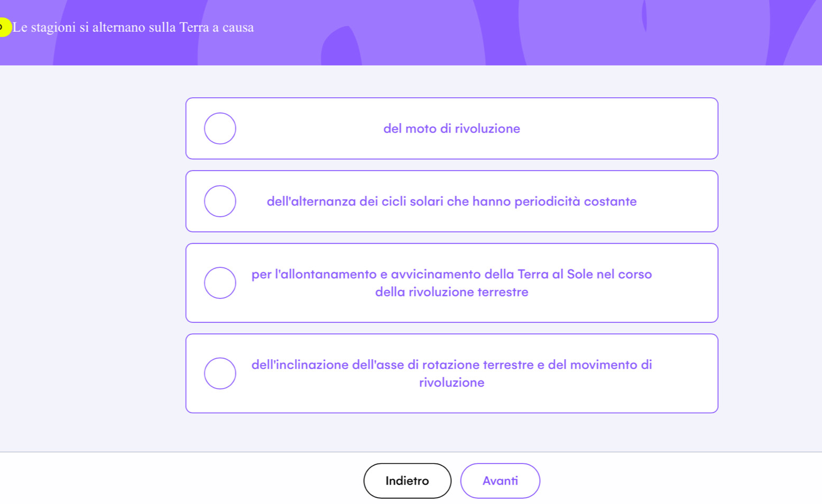Pick radio circle for 'dell'inclinazione dell'asse di rotazione'
The height and width of the screenshot is (504, 822).
[220, 374]
